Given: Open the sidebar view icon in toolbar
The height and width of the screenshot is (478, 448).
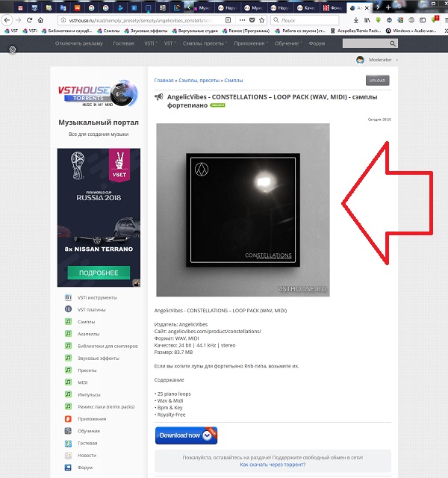Looking at the screenshot, I should point(423,20).
